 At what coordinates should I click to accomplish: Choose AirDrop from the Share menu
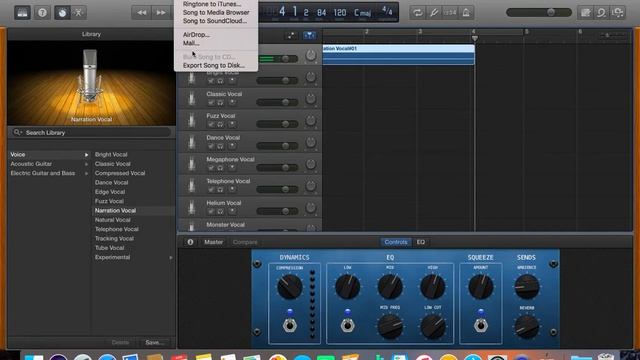196,35
